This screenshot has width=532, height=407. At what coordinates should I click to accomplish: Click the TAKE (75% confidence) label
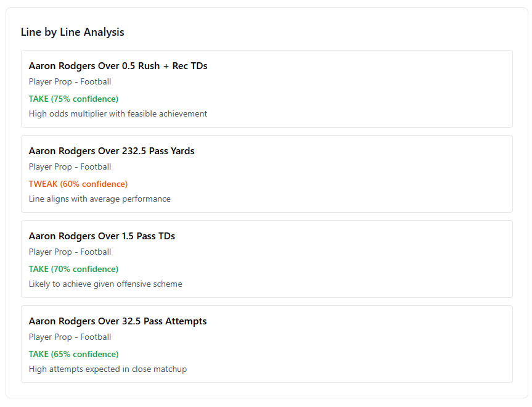coord(73,99)
